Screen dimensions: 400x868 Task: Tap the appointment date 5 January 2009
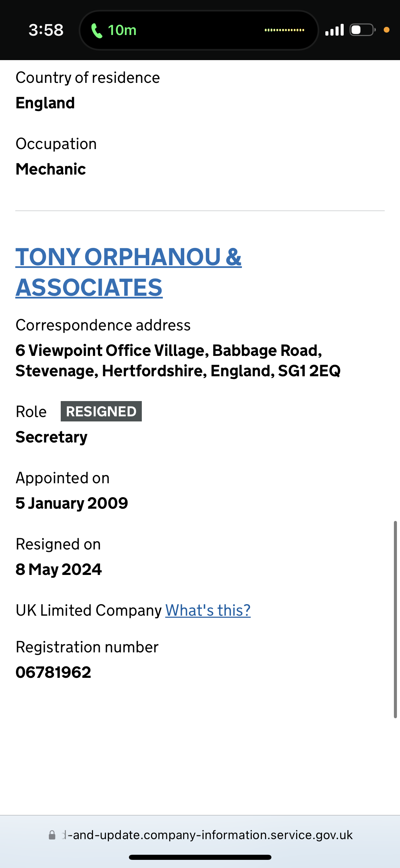pyautogui.click(x=72, y=503)
